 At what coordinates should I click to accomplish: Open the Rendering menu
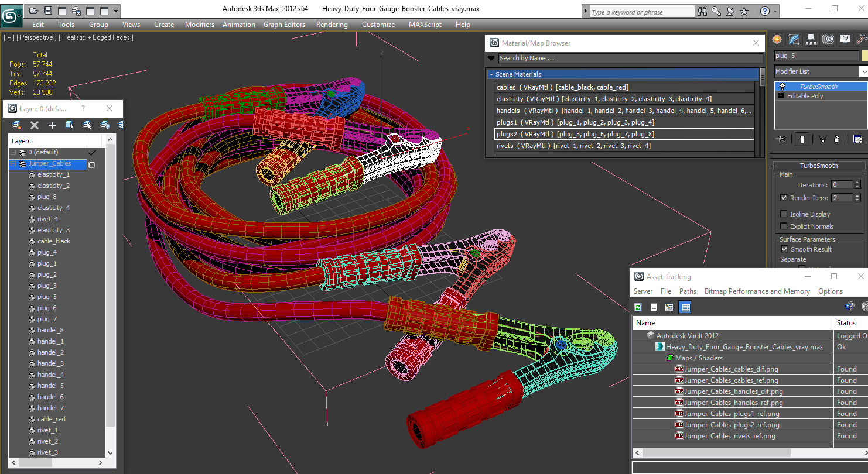[332, 25]
